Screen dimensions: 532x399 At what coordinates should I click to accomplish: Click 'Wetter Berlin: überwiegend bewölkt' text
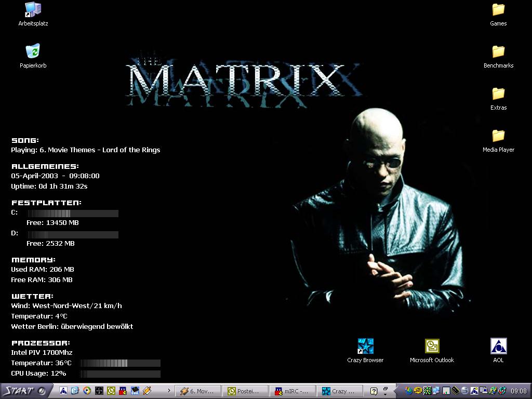coord(72,326)
